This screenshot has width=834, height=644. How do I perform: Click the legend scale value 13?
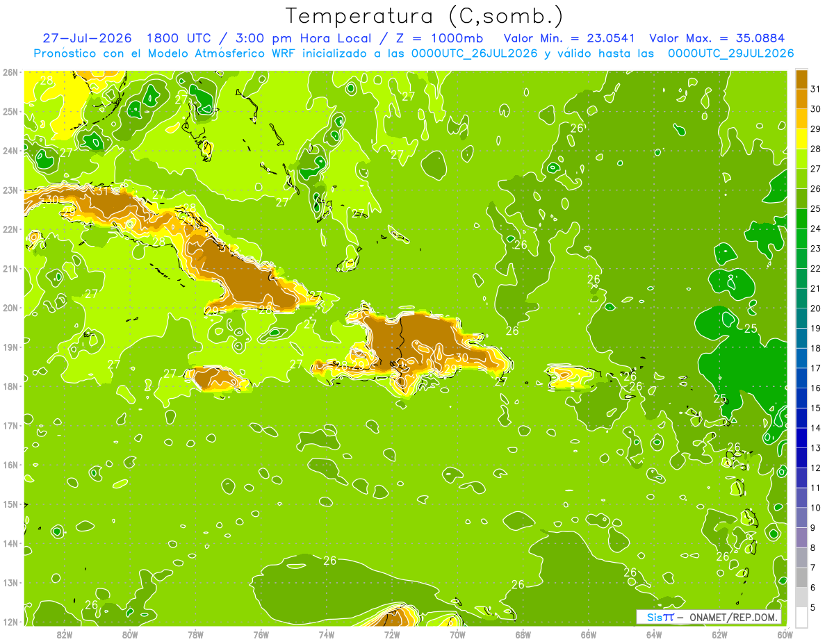tap(816, 448)
